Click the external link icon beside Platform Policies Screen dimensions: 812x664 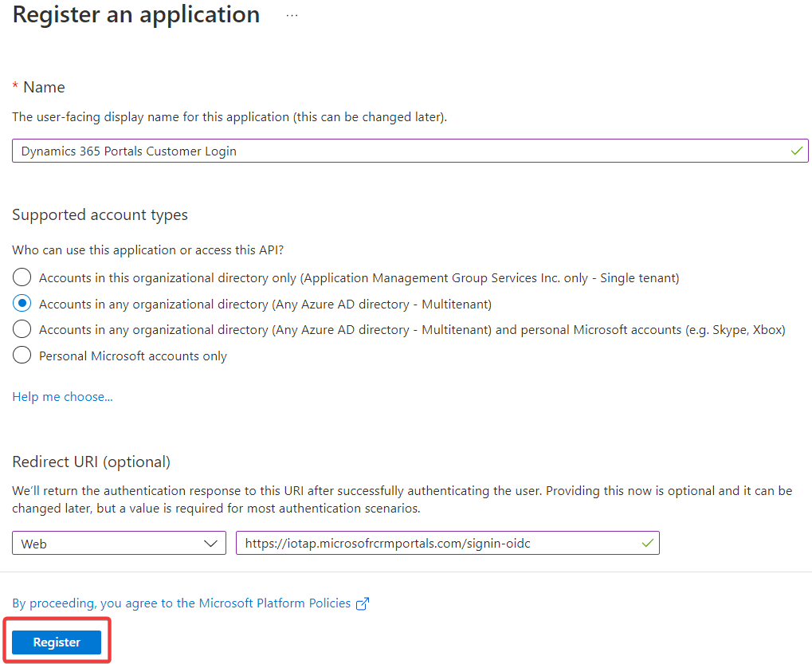(x=363, y=604)
